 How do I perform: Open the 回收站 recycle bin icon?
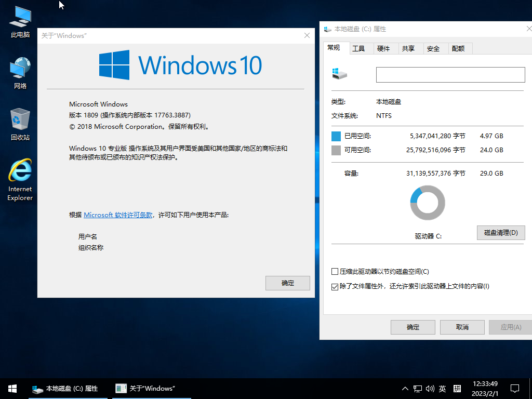pos(20,124)
